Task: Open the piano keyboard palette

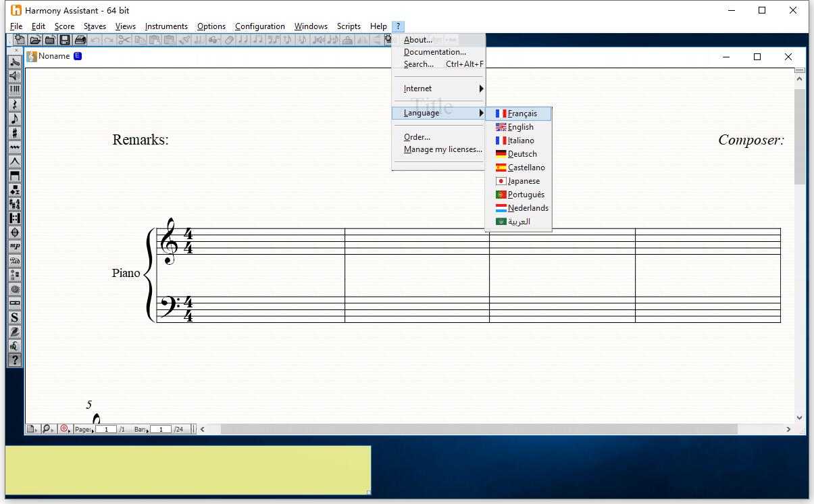Action: [x=15, y=90]
